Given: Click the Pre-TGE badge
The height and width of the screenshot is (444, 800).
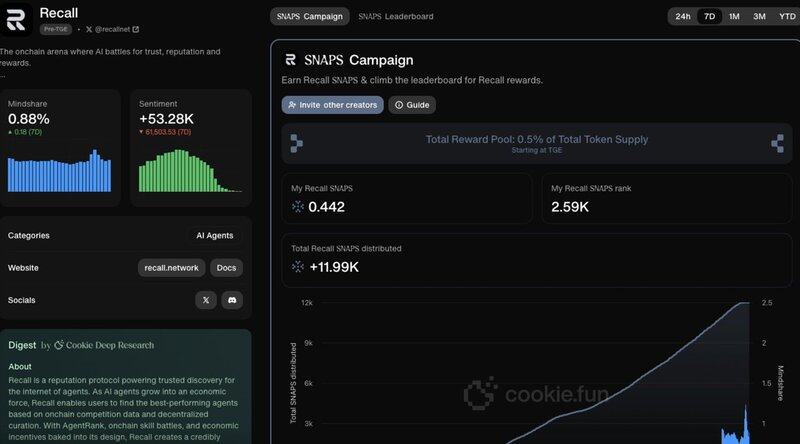Looking at the screenshot, I should point(56,29).
